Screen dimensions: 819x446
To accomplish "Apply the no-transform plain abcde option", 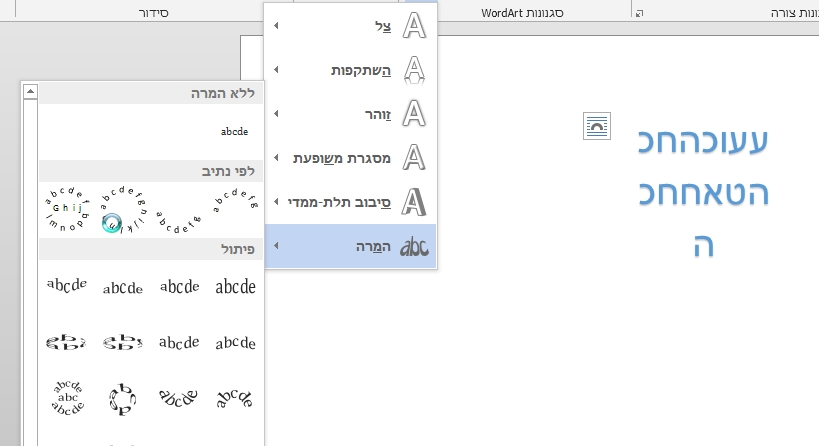I will coord(234,131).
